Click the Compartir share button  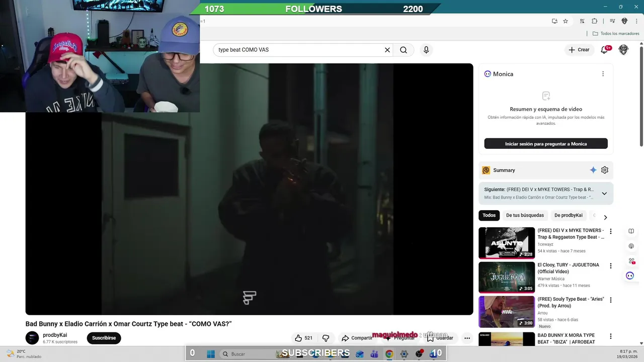(357, 338)
